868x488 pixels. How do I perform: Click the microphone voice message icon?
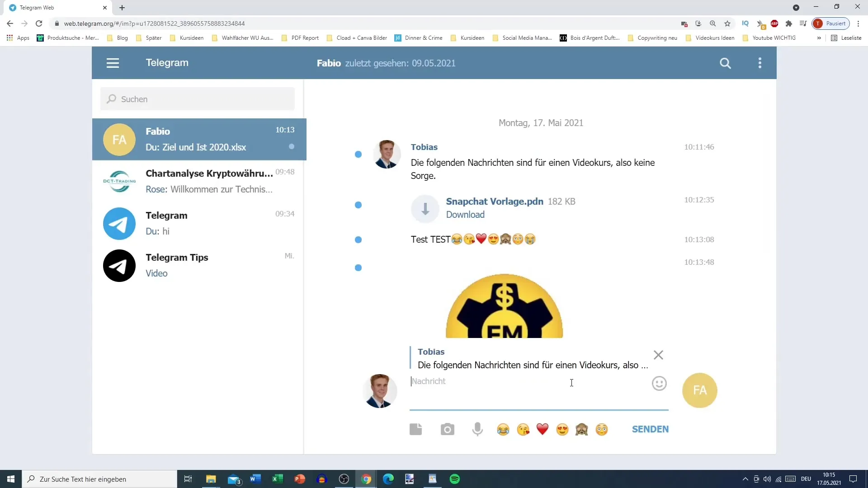477,429
